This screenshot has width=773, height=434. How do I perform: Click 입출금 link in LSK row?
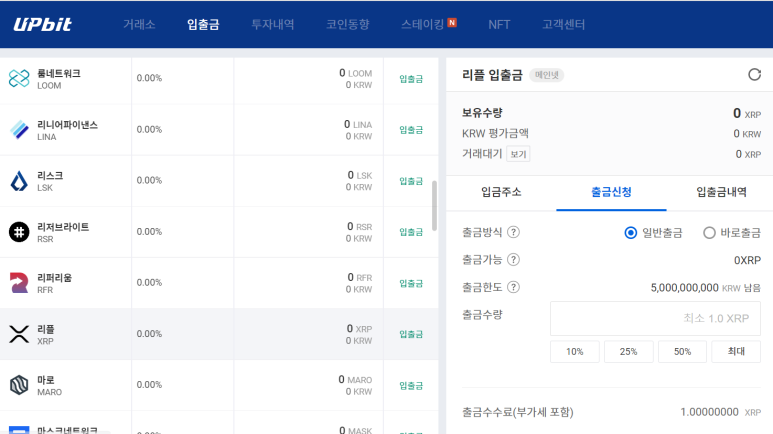point(411,181)
